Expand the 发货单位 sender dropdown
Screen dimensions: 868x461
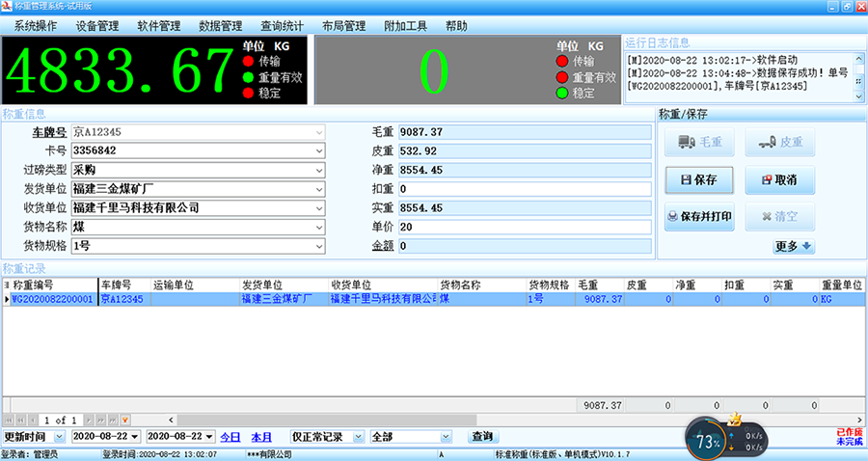(x=319, y=189)
